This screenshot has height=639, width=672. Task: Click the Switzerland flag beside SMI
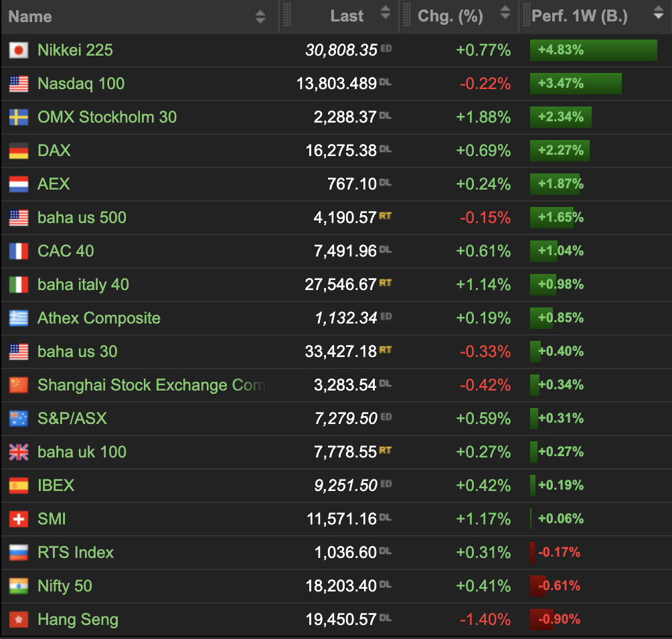(19, 519)
